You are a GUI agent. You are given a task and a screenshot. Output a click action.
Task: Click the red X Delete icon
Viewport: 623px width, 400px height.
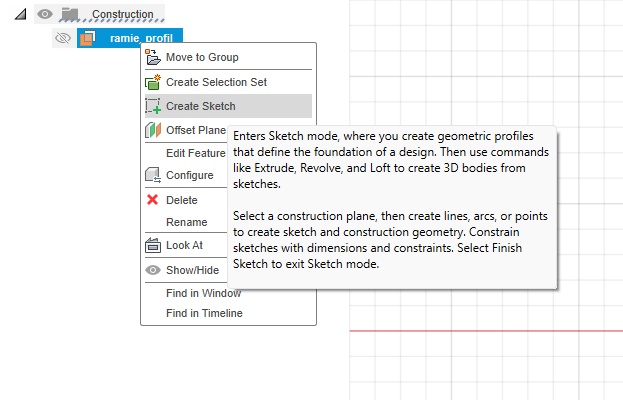click(x=153, y=200)
